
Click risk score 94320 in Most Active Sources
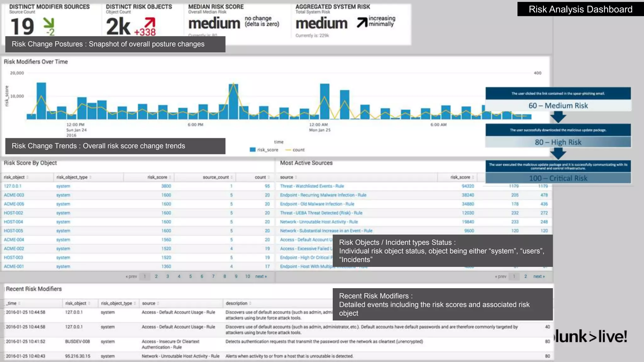point(468,186)
